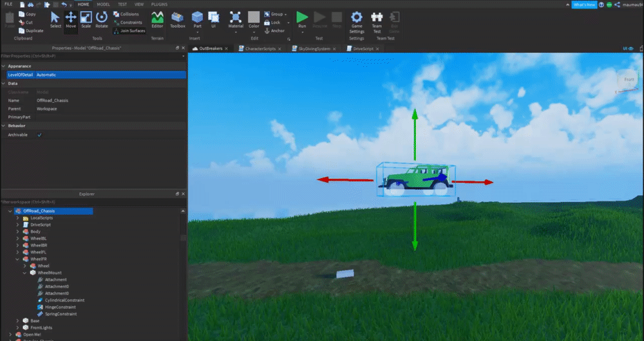Switch to the VIEW ribbon tab
Image resolution: width=644 pixels, height=341 pixels.
pyautogui.click(x=139, y=4)
